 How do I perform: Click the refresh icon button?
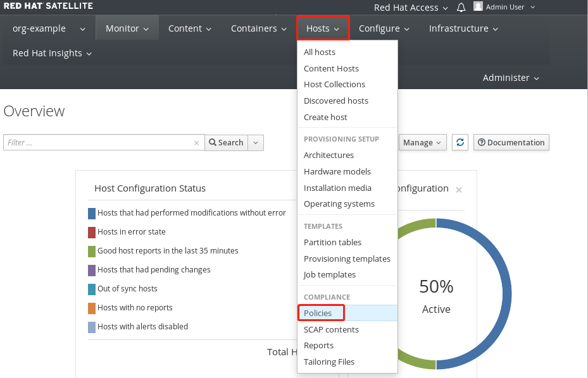tap(460, 142)
